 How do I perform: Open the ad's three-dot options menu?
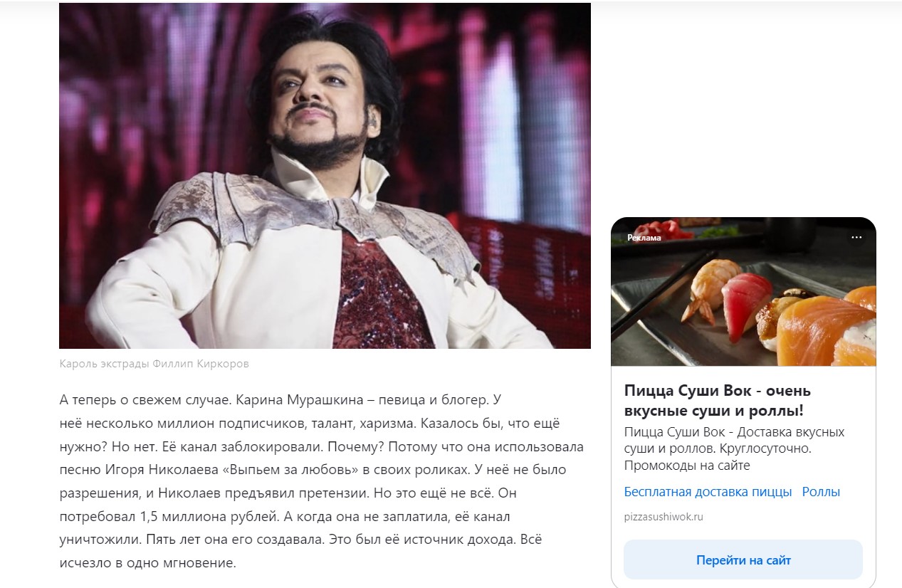856,238
